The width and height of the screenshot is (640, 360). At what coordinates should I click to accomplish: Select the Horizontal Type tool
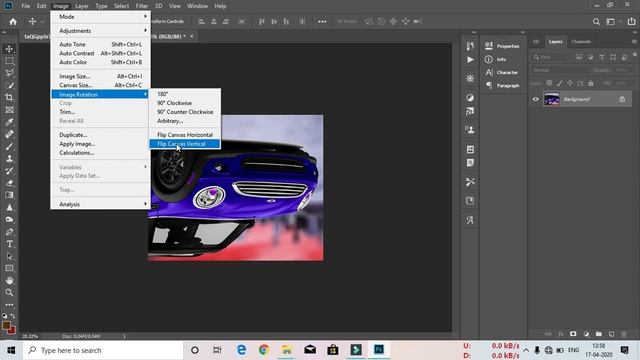tap(9, 244)
